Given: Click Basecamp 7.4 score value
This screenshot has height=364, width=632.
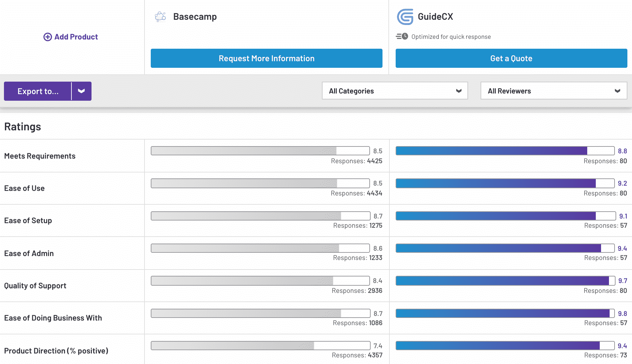Looking at the screenshot, I should pyautogui.click(x=378, y=346).
